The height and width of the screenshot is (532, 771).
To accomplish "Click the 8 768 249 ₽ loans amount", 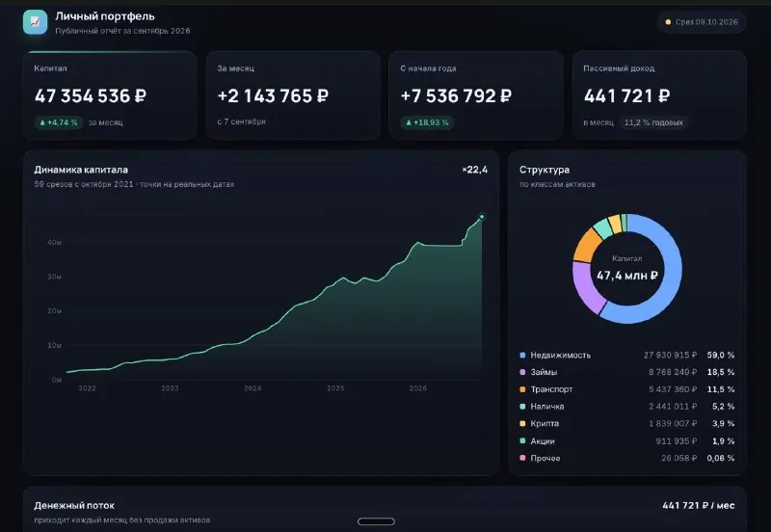I will pyautogui.click(x=673, y=372).
